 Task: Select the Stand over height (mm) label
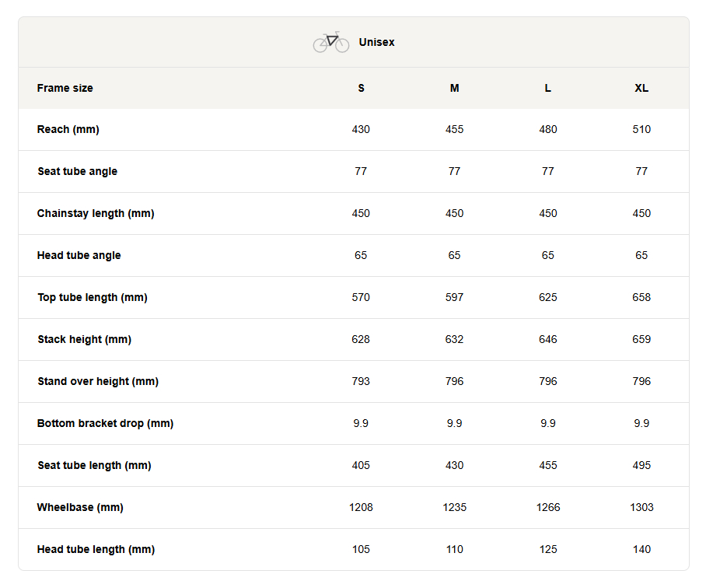[x=98, y=381]
